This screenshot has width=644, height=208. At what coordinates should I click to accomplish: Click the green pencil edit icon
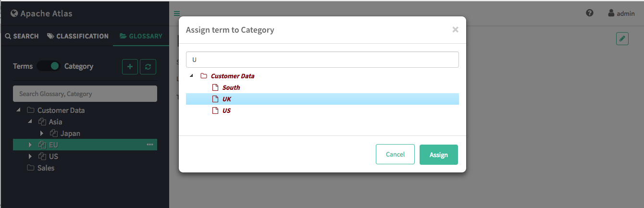(x=622, y=39)
